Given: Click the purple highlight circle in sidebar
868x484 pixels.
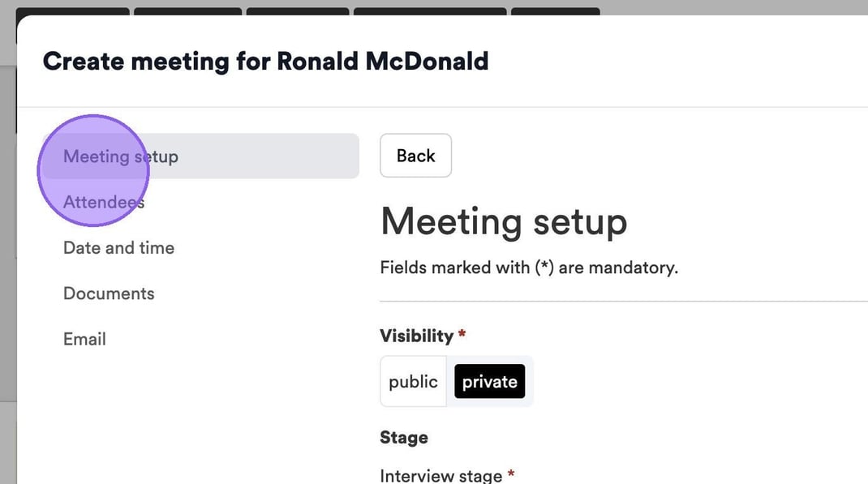Looking at the screenshot, I should point(93,170).
